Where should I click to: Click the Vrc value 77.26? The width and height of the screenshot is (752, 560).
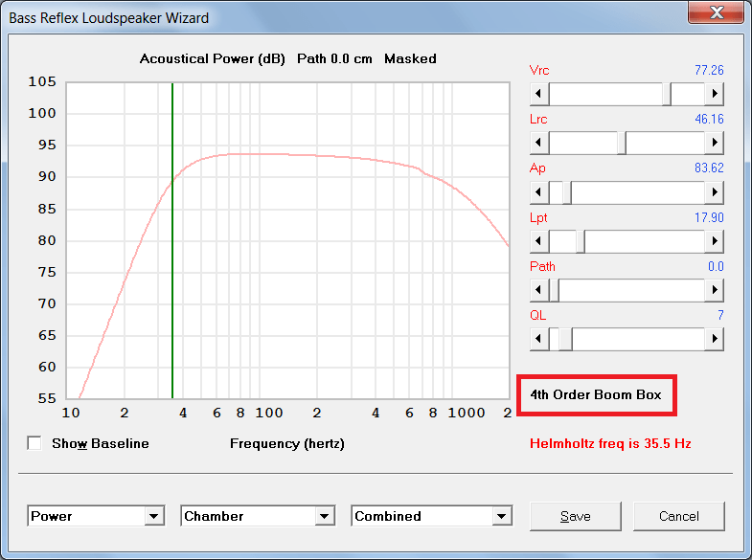pos(709,70)
